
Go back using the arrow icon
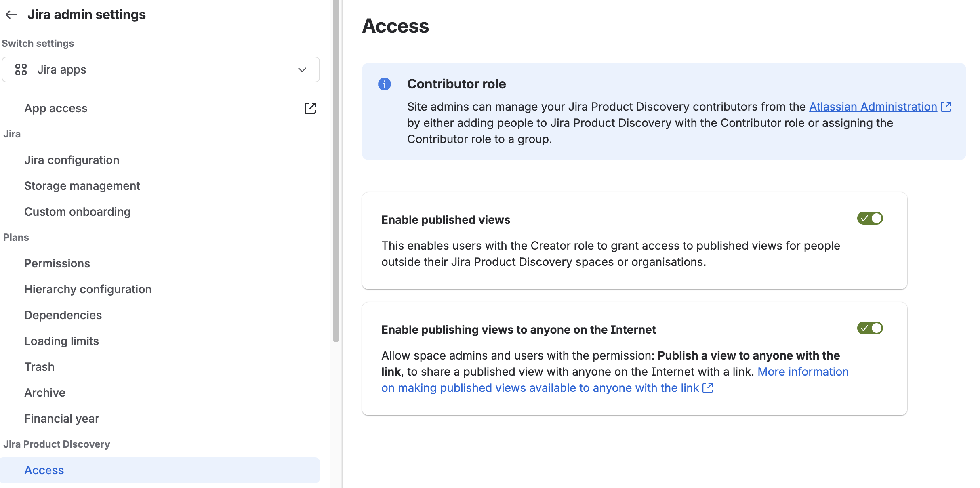(11, 15)
